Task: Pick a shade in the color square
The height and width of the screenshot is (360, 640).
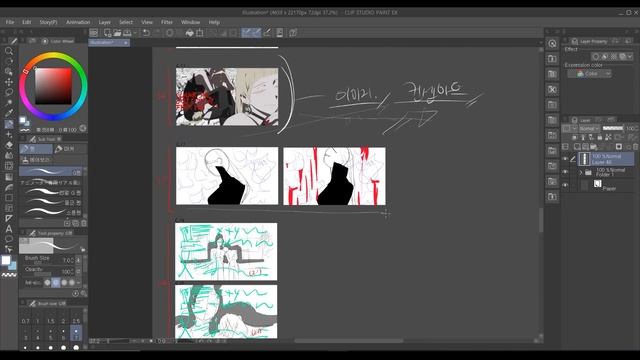Action: tap(53, 86)
